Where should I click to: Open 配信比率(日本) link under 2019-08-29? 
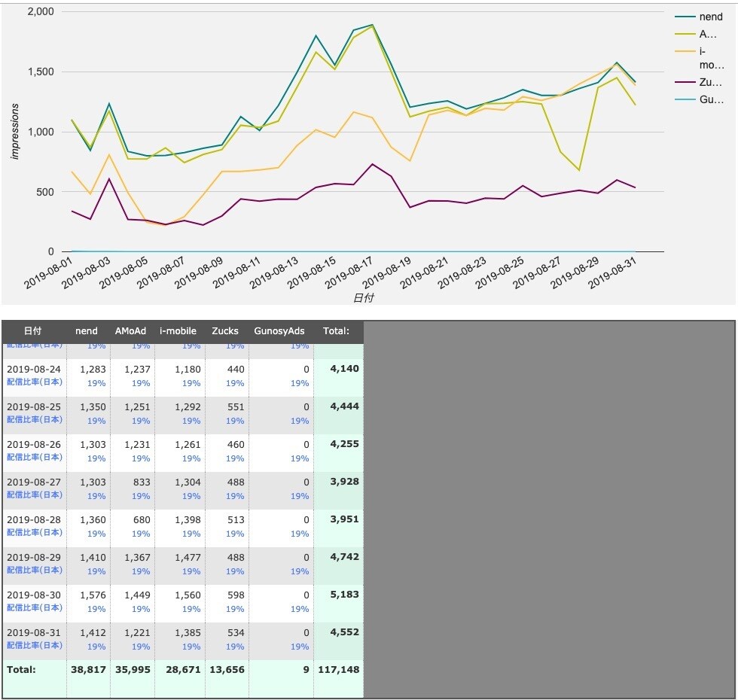[x=35, y=571]
